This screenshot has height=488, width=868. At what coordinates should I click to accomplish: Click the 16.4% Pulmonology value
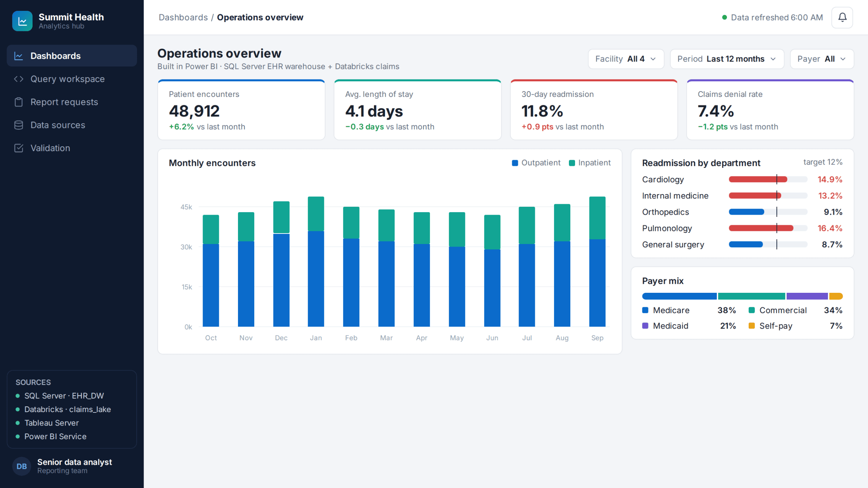click(x=830, y=228)
